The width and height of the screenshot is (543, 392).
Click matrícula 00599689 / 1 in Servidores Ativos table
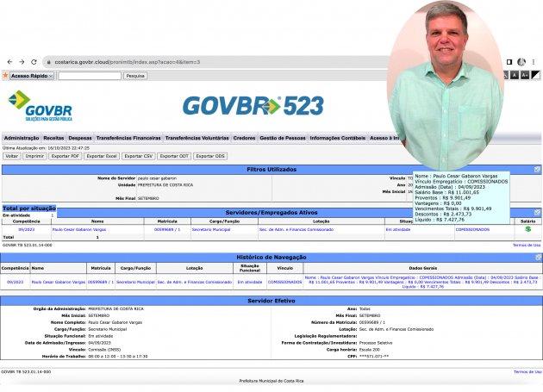[x=167, y=229]
